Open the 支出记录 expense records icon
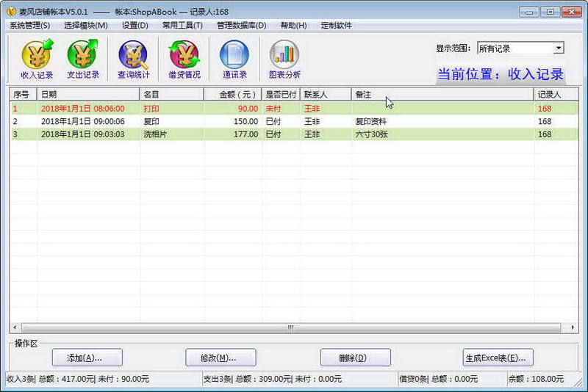The height and width of the screenshot is (392, 588). click(83, 59)
